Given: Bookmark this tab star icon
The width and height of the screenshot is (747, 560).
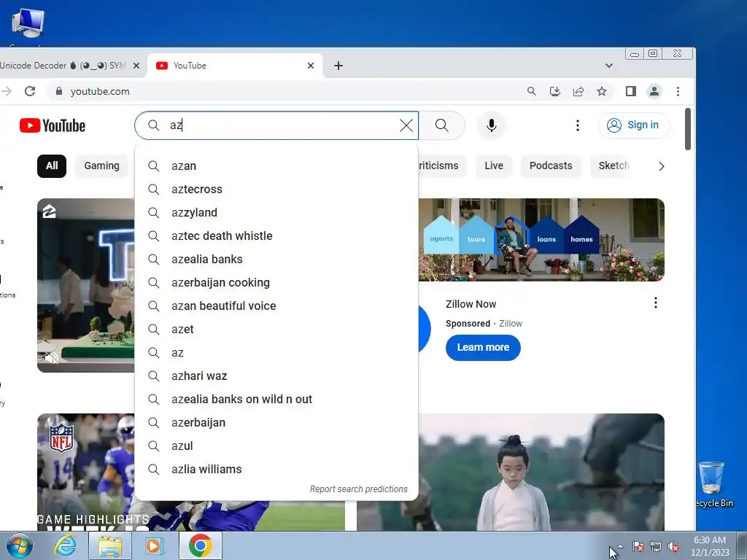Looking at the screenshot, I should pos(602,91).
